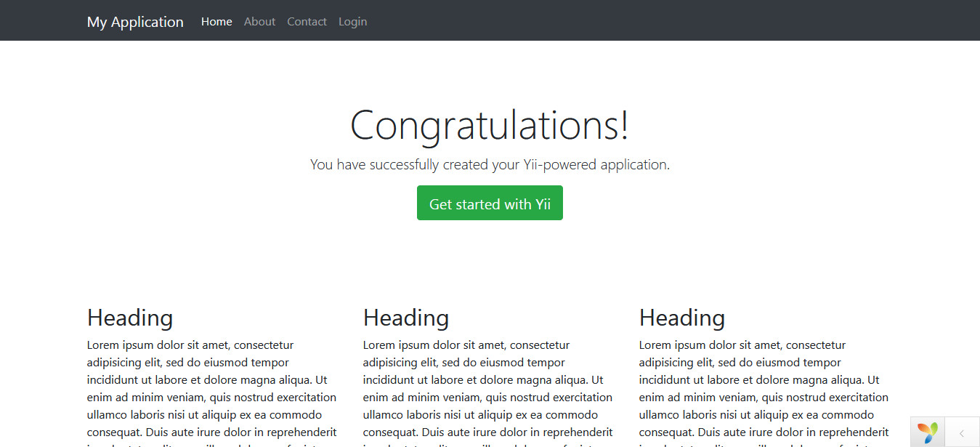The width and height of the screenshot is (980, 447).
Task: Select the middle column Heading text
Action: (x=406, y=318)
